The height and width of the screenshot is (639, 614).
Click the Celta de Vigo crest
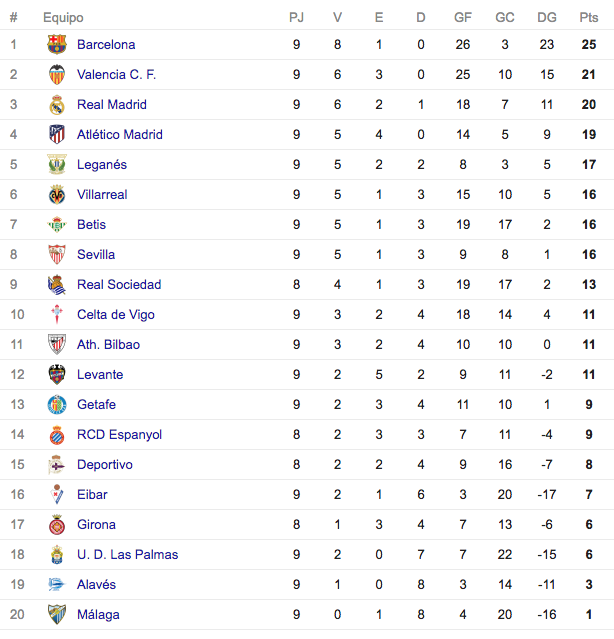click(57, 315)
